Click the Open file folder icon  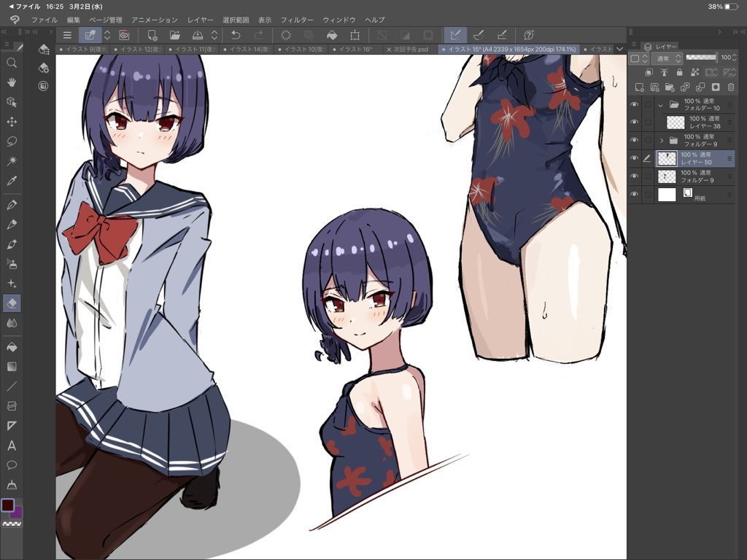175,35
